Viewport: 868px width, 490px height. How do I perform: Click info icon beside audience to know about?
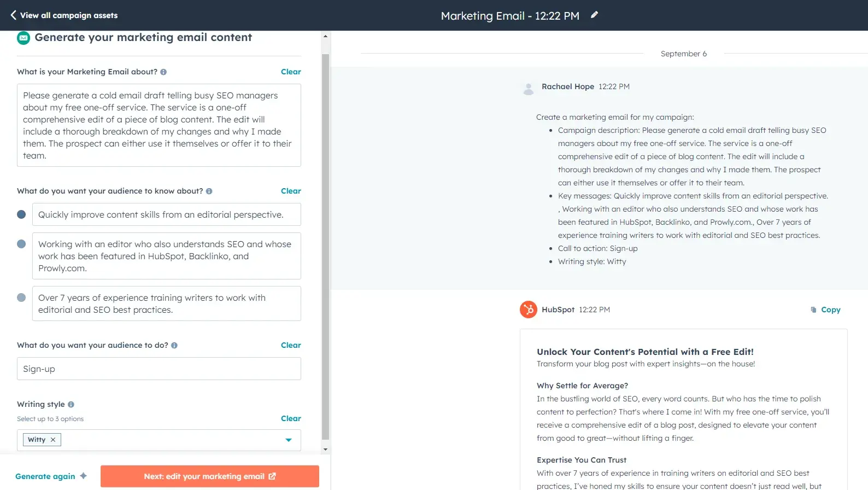click(x=209, y=191)
